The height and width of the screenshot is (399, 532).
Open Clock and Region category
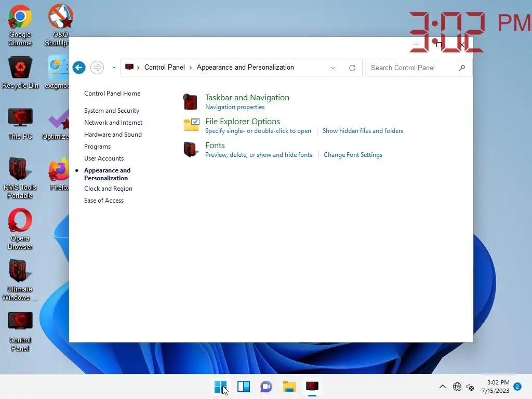click(x=108, y=189)
